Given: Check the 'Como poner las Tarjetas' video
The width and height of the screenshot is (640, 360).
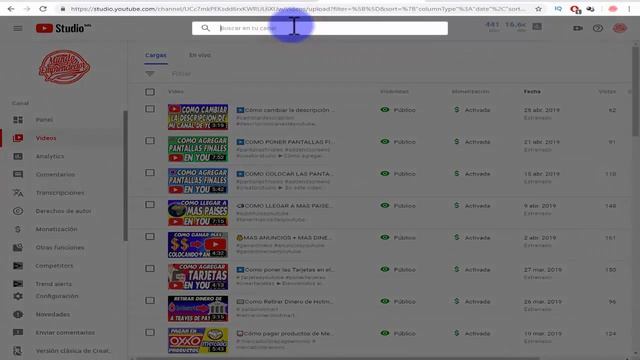Looking at the screenshot, I should 150,269.
